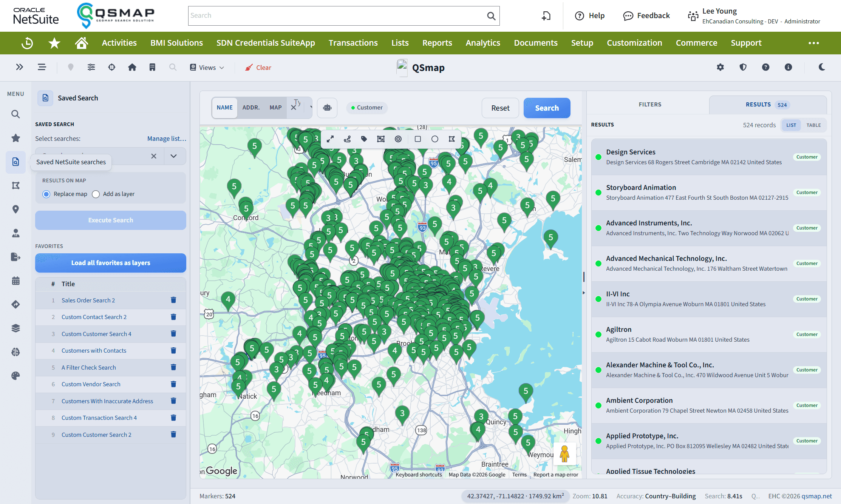Click the calendar icon in left menu
The height and width of the screenshot is (504, 841).
point(15,281)
